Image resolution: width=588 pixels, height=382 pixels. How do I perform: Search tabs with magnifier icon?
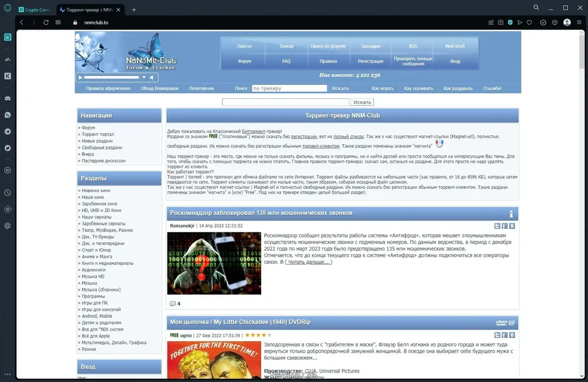click(x=536, y=8)
